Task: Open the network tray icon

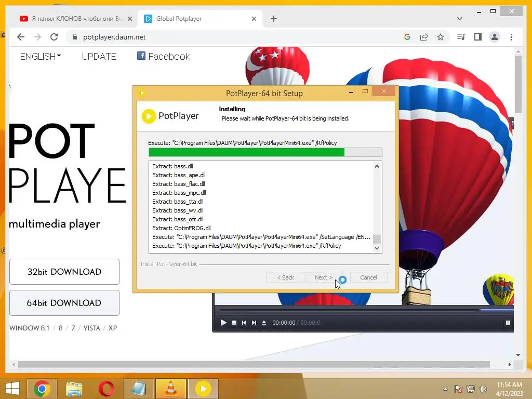Action: tap(471, 389)
